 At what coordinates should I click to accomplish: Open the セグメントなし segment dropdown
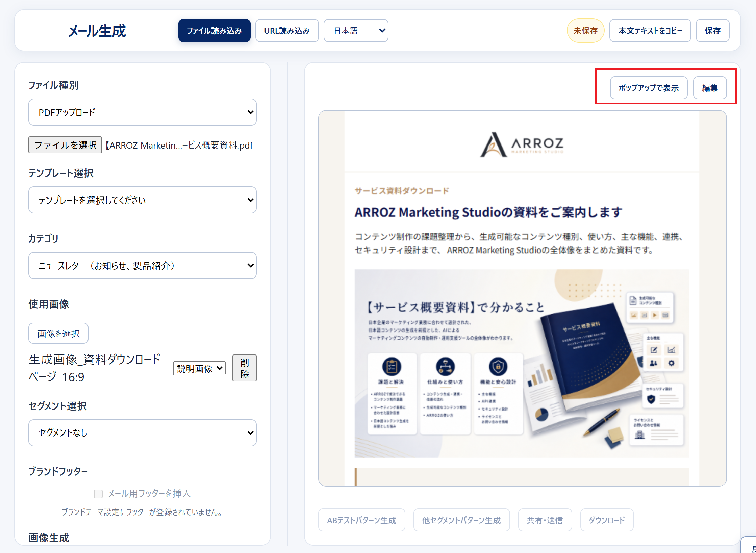143,433
